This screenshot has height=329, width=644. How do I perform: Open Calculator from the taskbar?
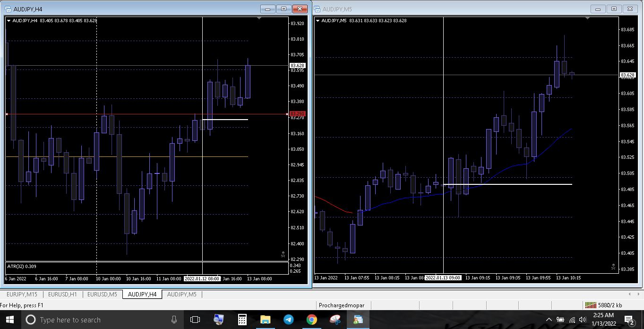click(242, 320)
